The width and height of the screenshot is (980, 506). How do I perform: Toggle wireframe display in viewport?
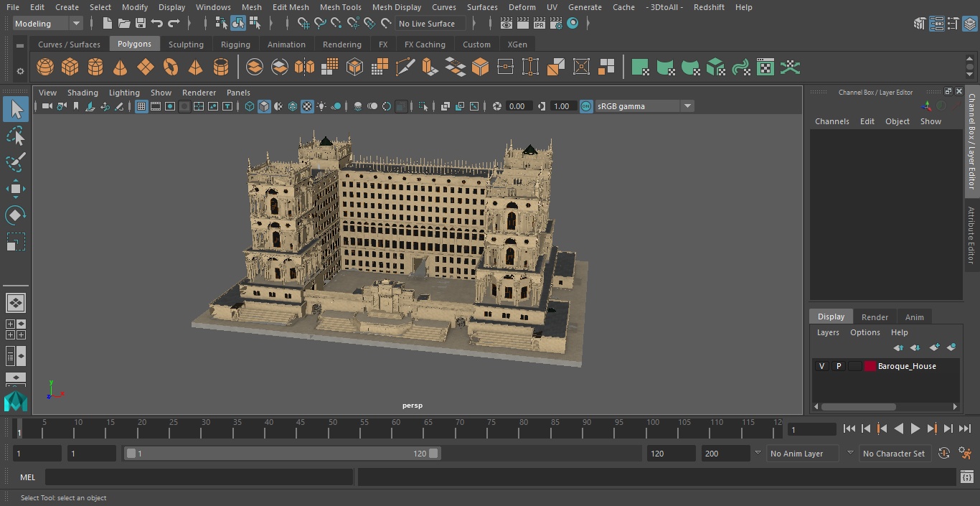(x=250, y=106)
